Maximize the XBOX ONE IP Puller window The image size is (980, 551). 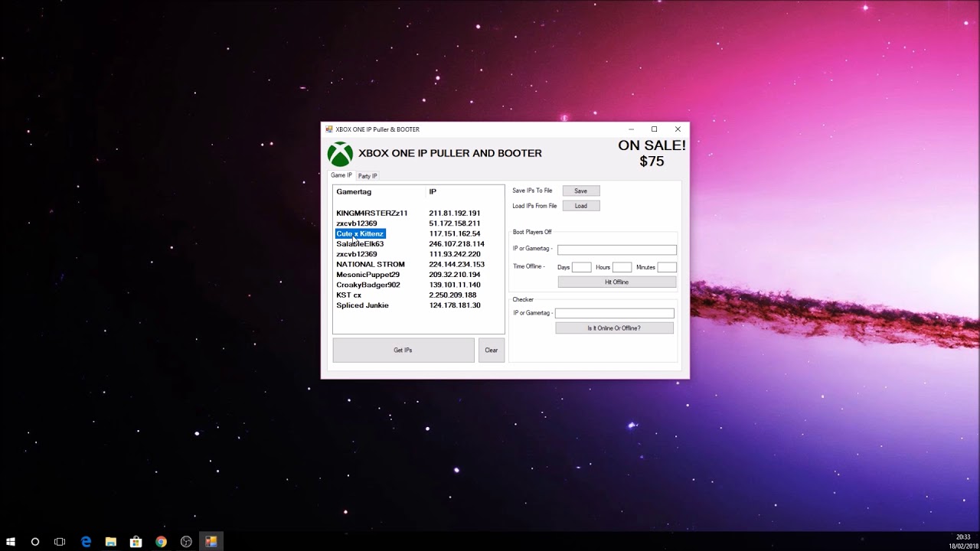click(654, 129)
